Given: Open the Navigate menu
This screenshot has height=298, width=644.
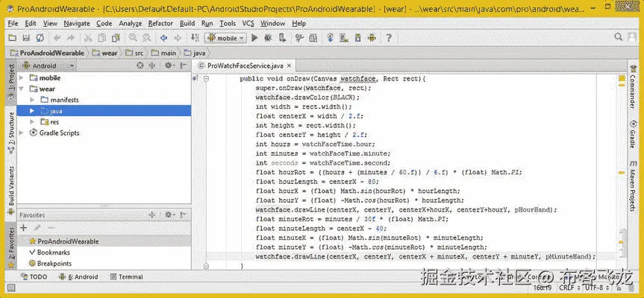Looking at the screenshot, I should point(77,23).
